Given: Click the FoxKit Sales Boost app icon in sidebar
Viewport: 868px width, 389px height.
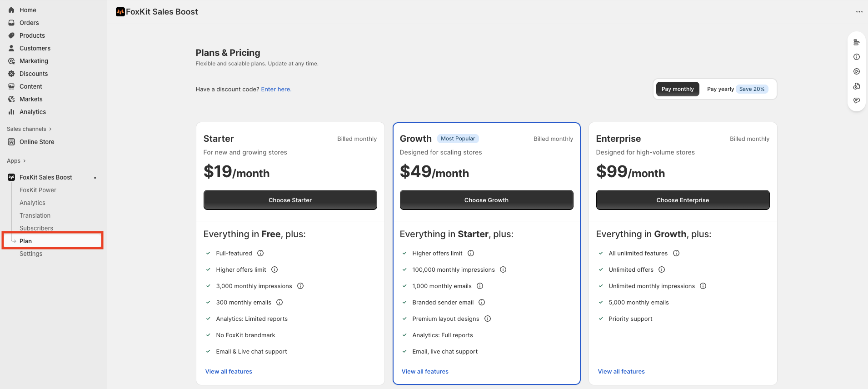Looking at the screenshot, I should point(11,177).
